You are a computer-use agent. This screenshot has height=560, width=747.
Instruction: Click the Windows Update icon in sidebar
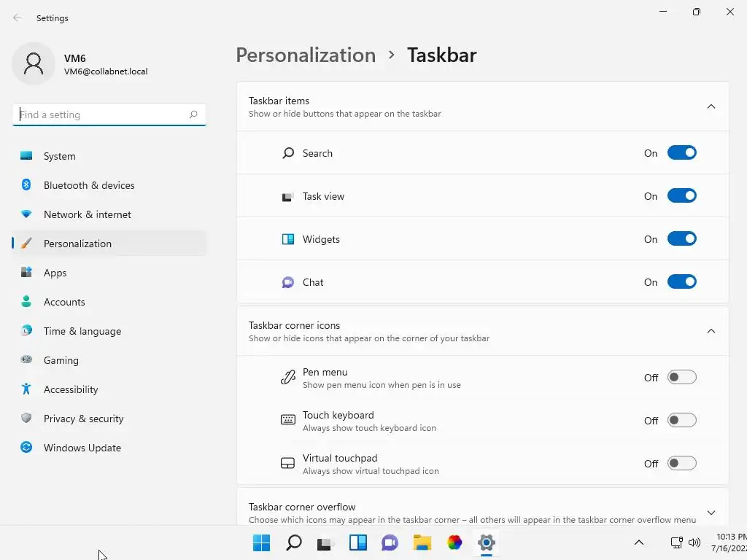[26, 447]
